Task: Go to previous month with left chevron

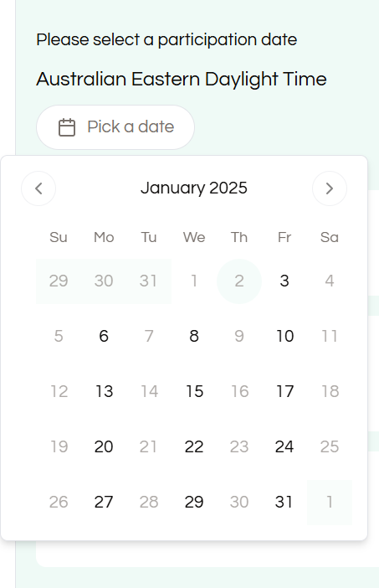Action: (38, 188)
